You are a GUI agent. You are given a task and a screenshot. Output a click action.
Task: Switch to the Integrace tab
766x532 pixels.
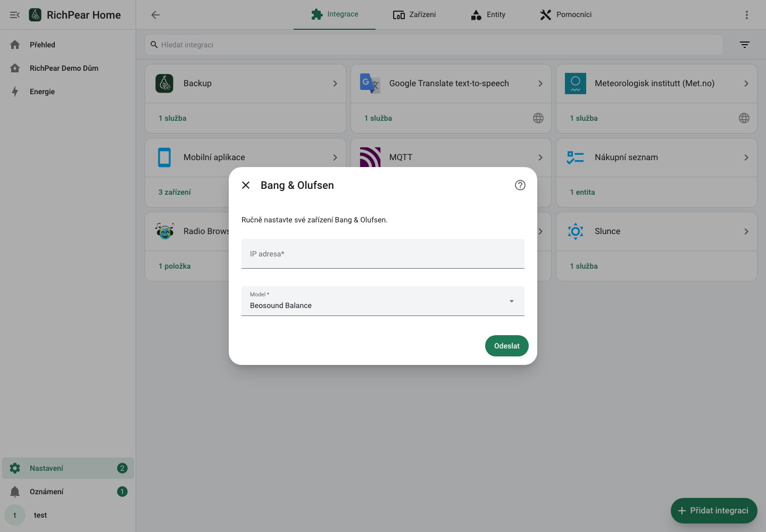[335, 14]
